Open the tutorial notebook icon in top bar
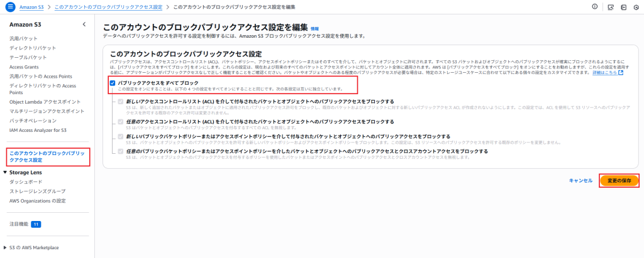The width and height of the screenshot is (644, 258). click(x=623, y=7)
